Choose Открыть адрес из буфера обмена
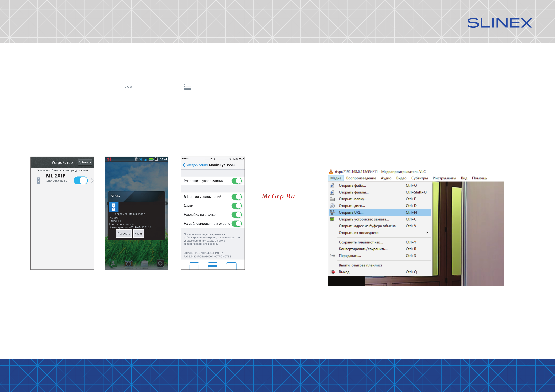This screenshot has height=392, width=555. tap(380, 226)
